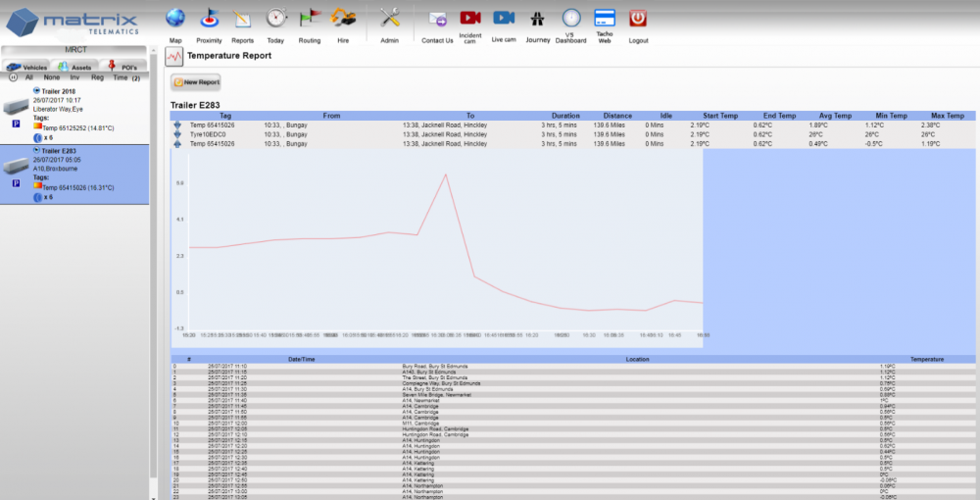Click the Liberator Way,Eye location text

point(58,110)
